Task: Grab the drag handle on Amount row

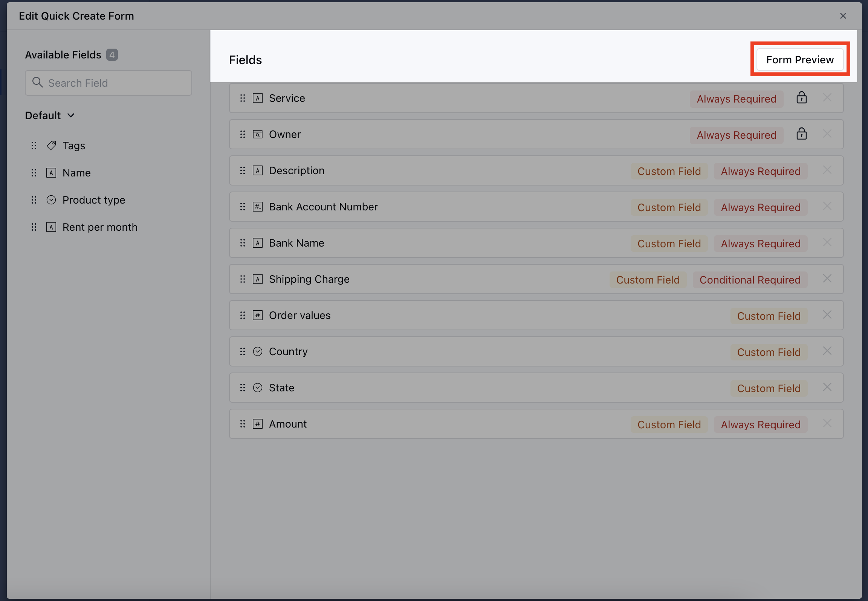Action: coord(243,424)
